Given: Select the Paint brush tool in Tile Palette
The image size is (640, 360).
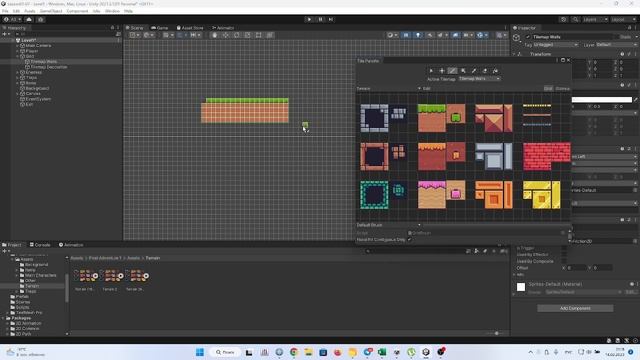Looking at the screenshot, I should point(452,71).
